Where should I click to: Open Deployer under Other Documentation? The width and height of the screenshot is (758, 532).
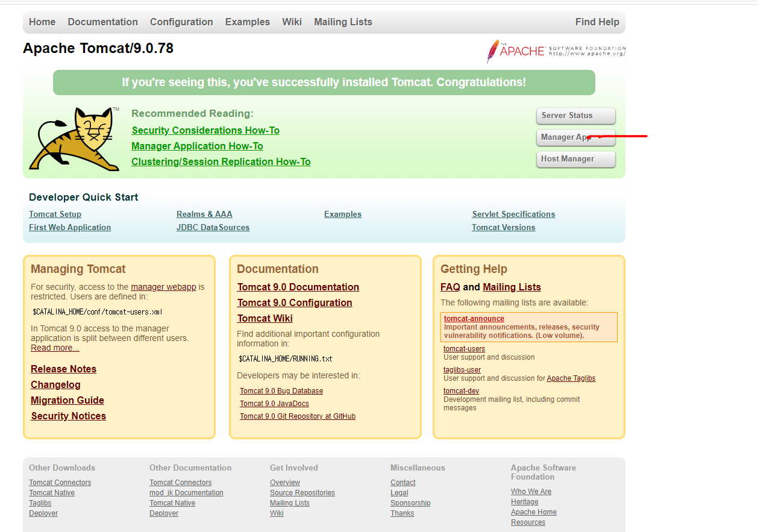(164, 513)
